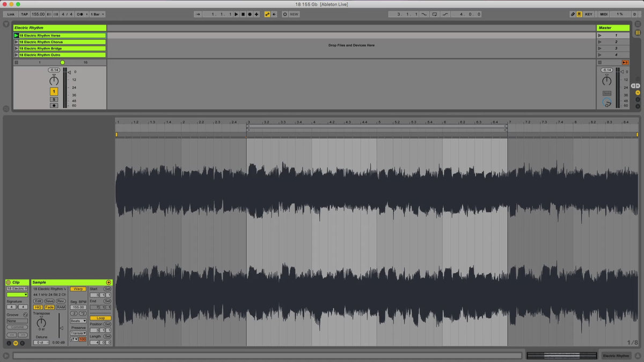Image resolution: width=644 pixels, height=362 pixels.
Task: Enable the MIDI map mode
Action: 604,14
